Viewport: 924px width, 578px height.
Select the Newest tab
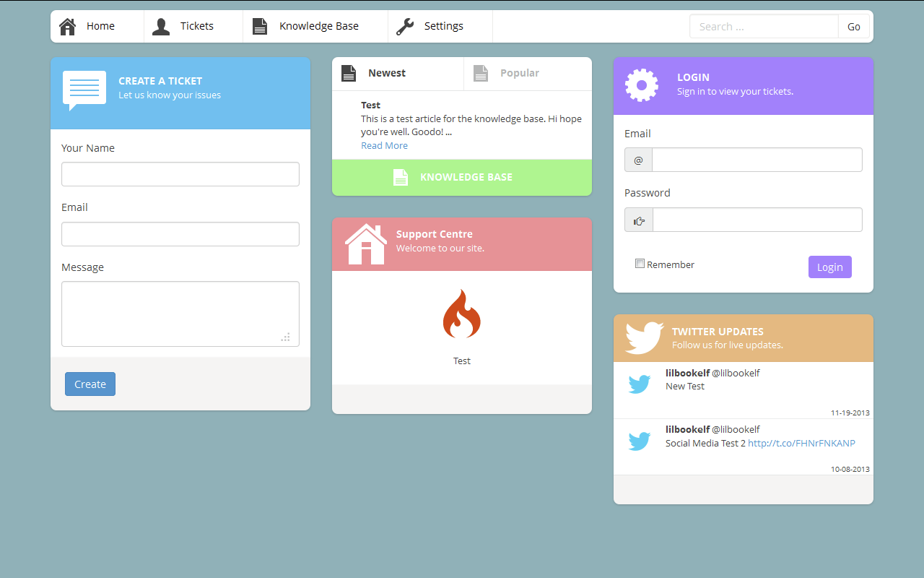[387, 73]
